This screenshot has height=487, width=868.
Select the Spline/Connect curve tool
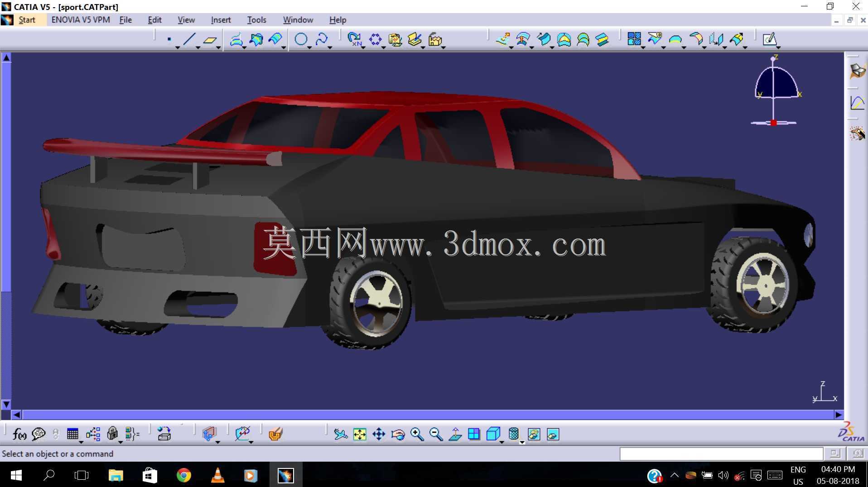321,39
